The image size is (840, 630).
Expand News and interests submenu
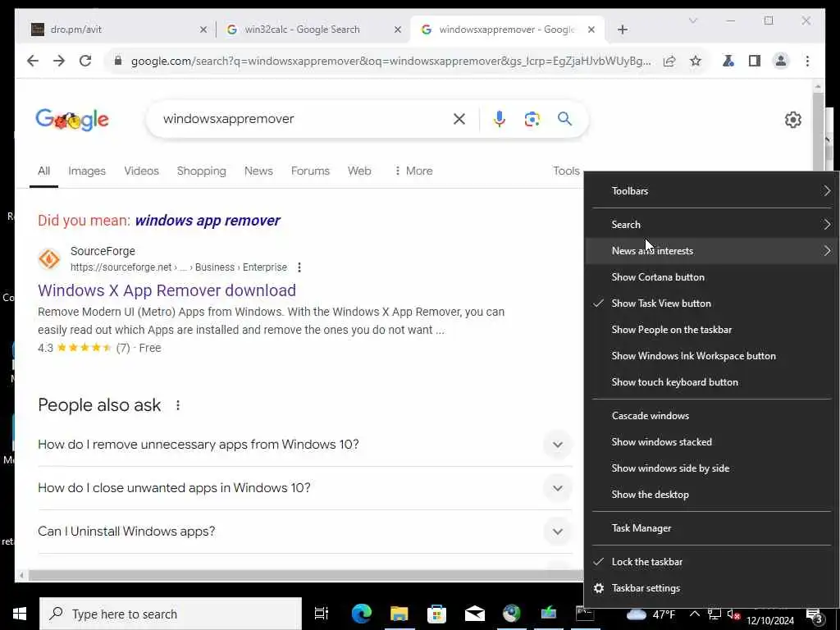coord(711,251)
